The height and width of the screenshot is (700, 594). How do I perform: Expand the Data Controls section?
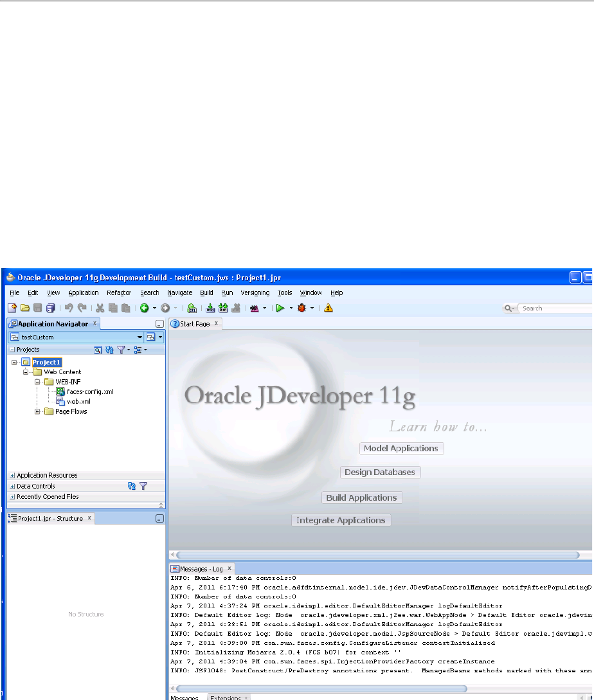pyautogui.click(x=12, y=487)
